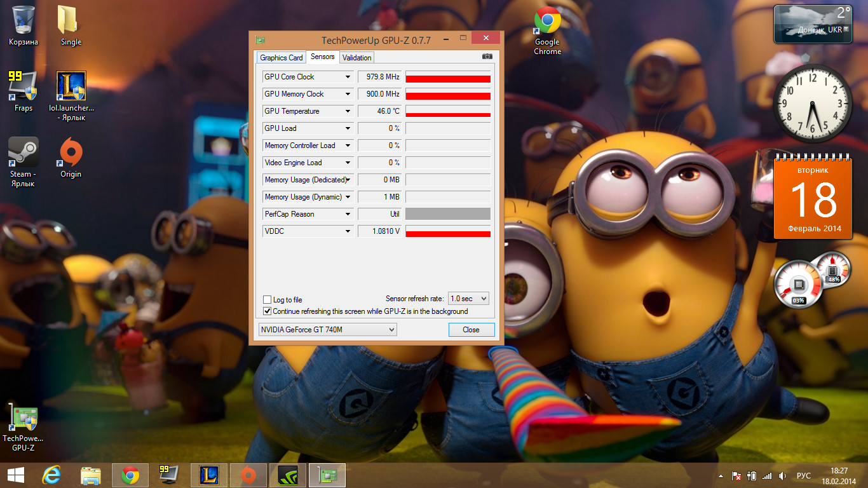
Task: Uncheck Continue refreshing in background checkbox
Action: [268, 311]
